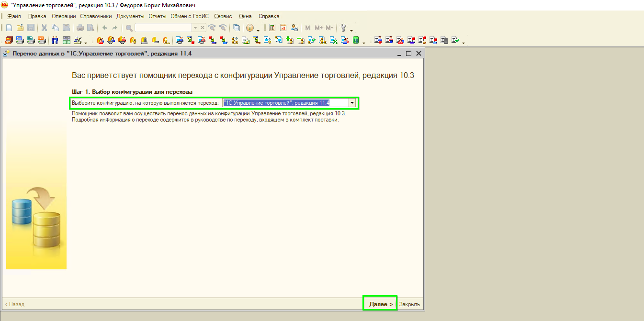Click the Print preview icon
644x321 pixels.
[x=90, y=28]
